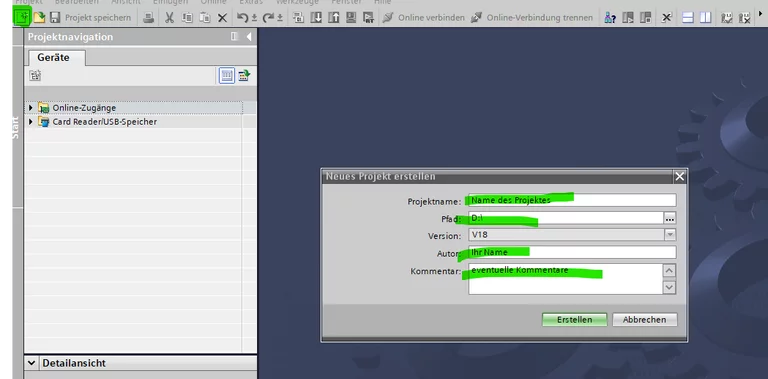This screenshot has width=768, height=379.
Task: Click the Abbrechen button
Action: (645, 319)
